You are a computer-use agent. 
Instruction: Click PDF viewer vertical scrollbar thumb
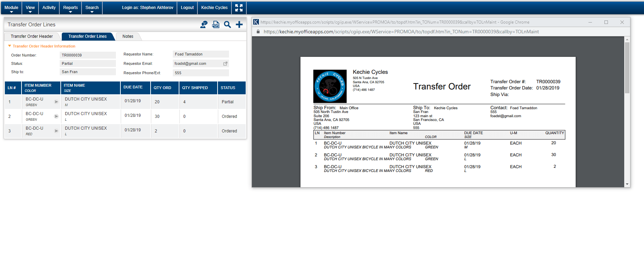point(627,68)
